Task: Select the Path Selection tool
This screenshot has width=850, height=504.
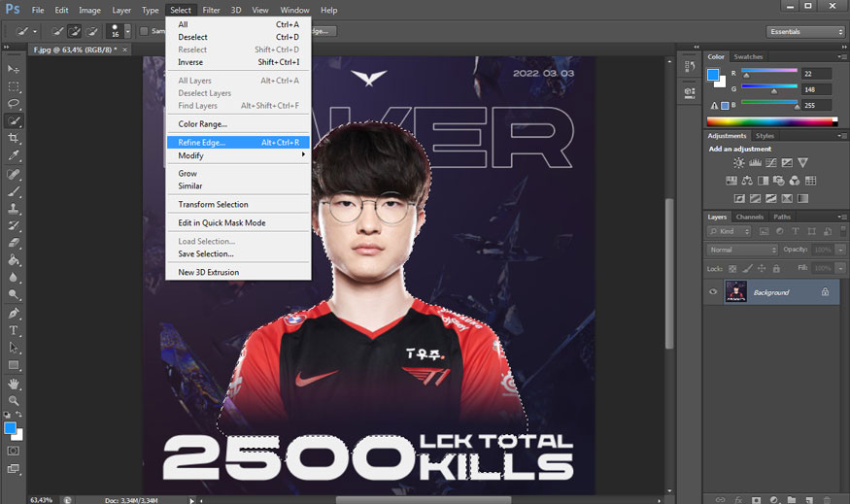Action: point(14,348)
